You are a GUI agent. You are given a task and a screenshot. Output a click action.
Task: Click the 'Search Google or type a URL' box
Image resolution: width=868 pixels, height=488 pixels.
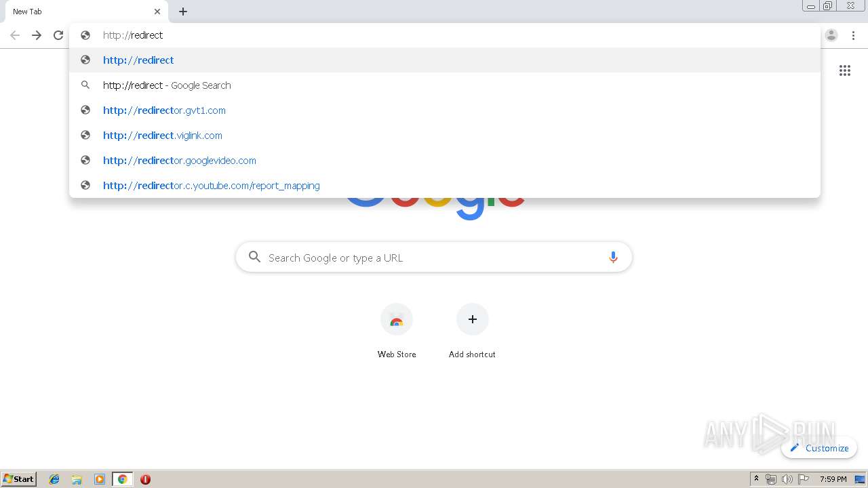[x=434, y=258]
